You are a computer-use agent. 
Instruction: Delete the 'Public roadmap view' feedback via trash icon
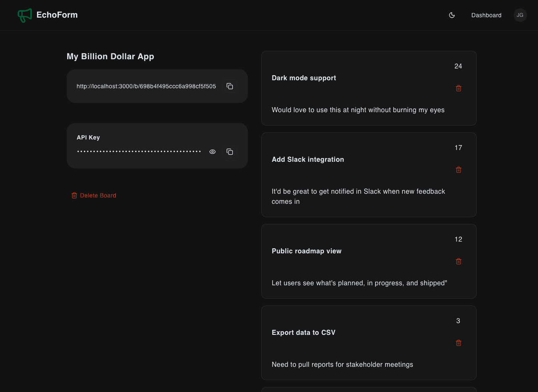[458, 261]
